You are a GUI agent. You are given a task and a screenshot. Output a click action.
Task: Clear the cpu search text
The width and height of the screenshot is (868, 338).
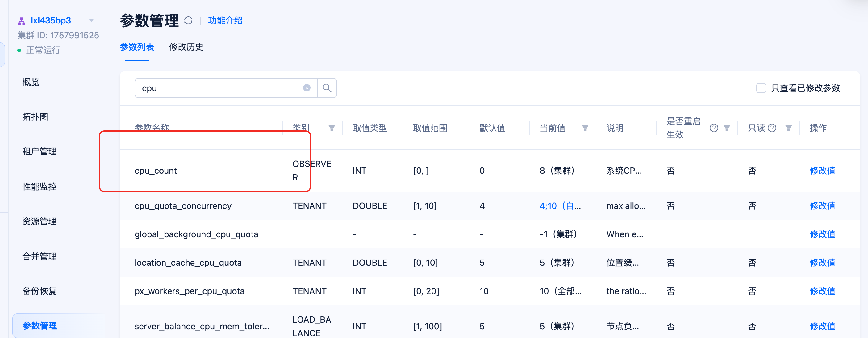307,88
